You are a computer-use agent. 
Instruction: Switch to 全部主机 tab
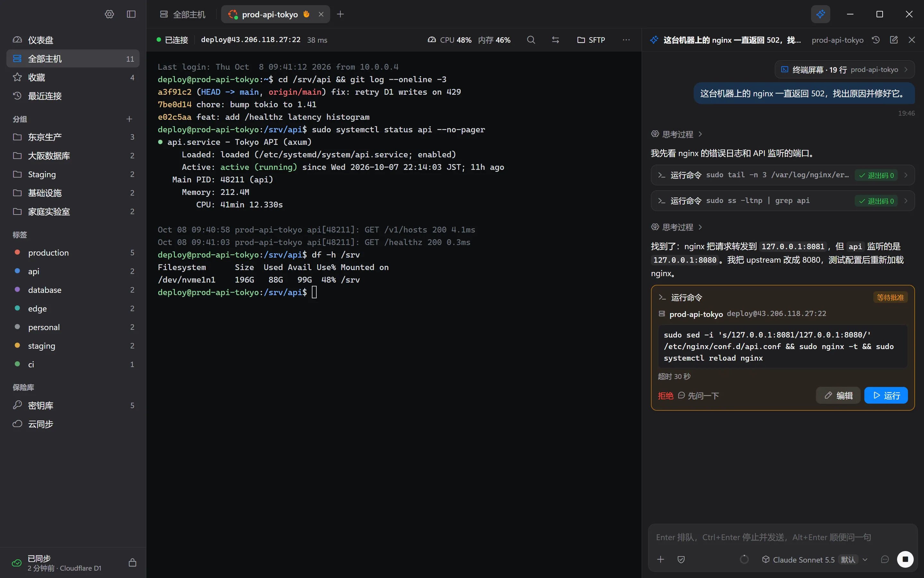(183, 14)
